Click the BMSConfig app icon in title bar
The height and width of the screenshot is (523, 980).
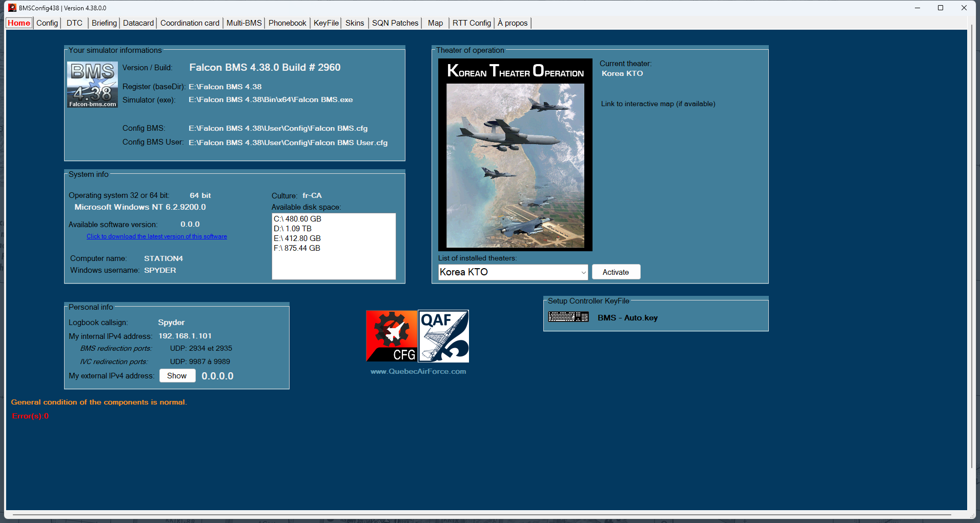[12, 8]
